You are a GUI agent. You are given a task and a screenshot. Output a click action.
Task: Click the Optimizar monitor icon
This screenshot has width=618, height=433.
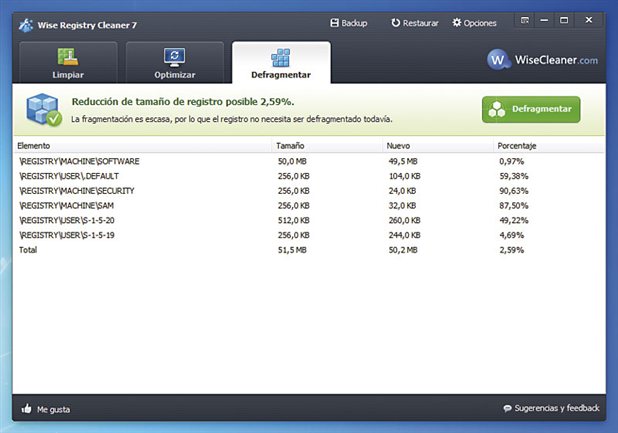(175, 57)
